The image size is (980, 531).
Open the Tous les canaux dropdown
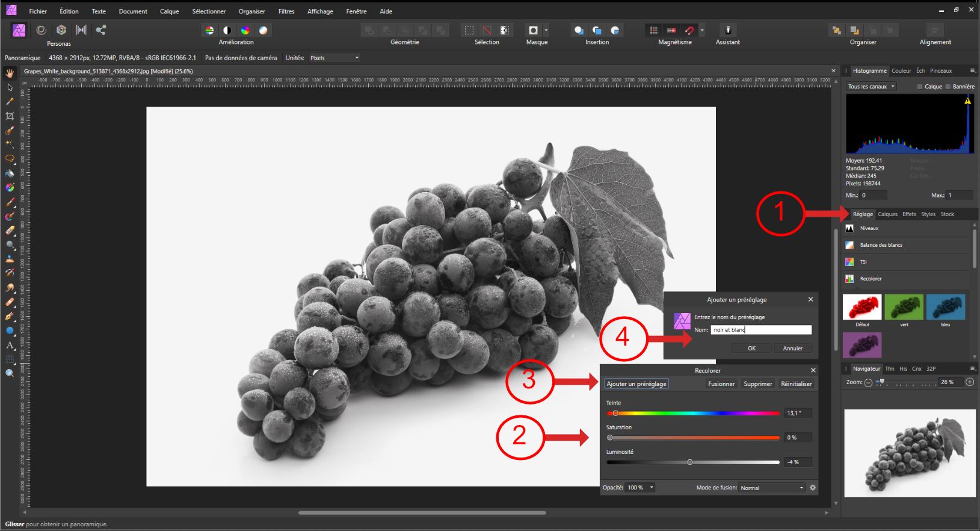pyautogui.click(x=871, y=87)
